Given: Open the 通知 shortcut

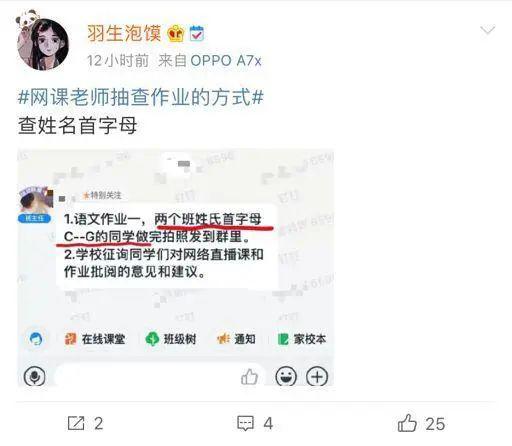Looking at the screenshot, I should 236,339.
